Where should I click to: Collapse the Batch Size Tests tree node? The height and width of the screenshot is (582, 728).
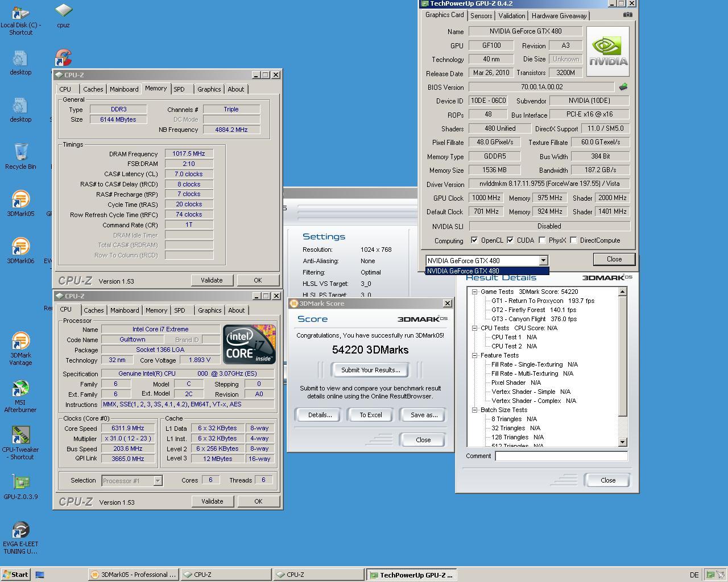click(x=474, y=410)
